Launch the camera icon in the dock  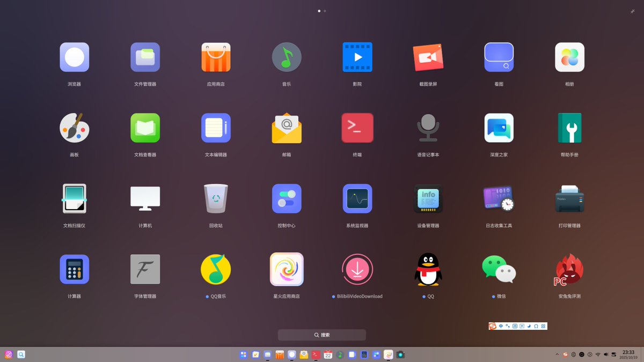400,354
